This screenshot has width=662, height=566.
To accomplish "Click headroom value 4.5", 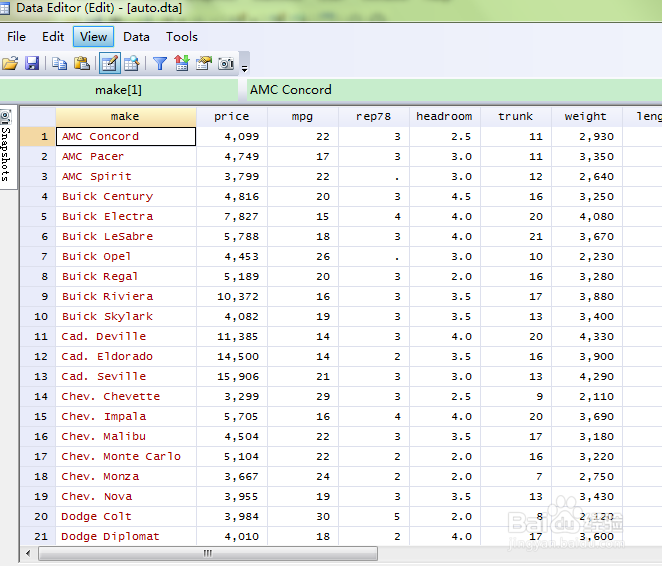I will 445,197.
